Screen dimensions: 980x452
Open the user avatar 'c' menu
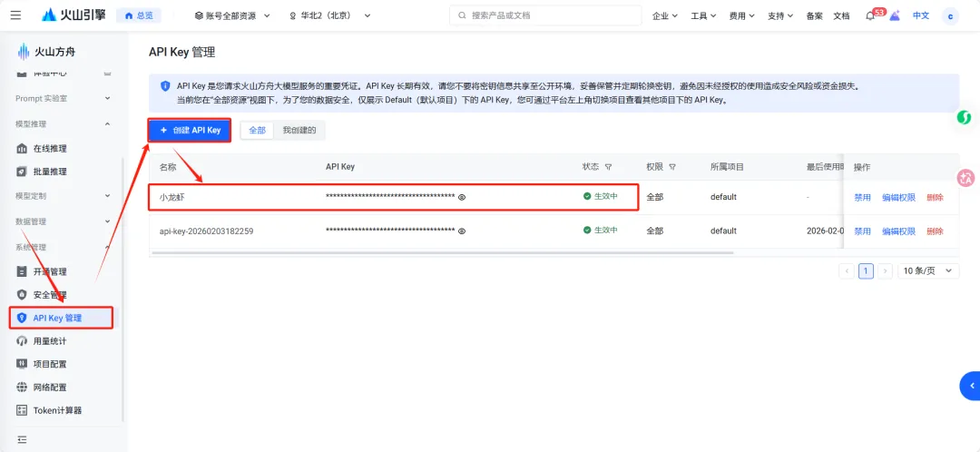click(x=950, y=16)
